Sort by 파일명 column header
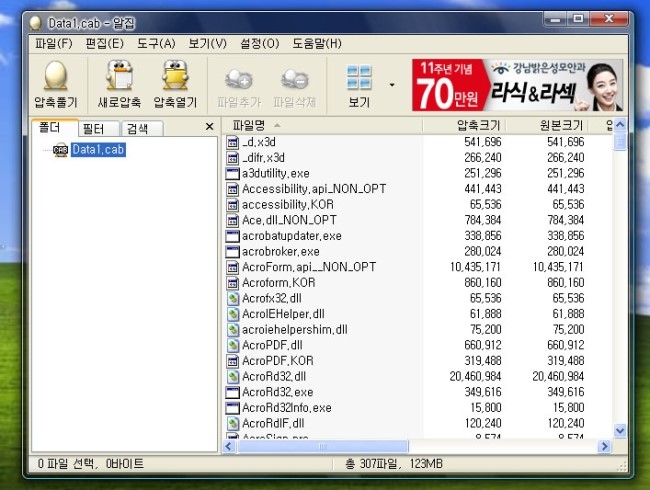The width and height of the screenshot is (650, 490). click(x=320, y=125)
